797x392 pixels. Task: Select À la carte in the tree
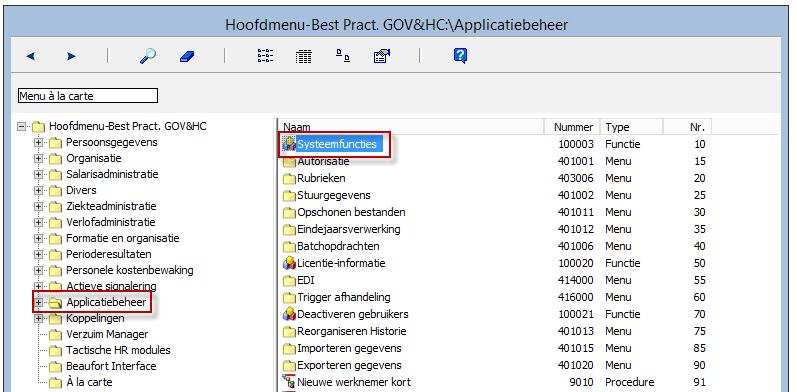point(89,382)
